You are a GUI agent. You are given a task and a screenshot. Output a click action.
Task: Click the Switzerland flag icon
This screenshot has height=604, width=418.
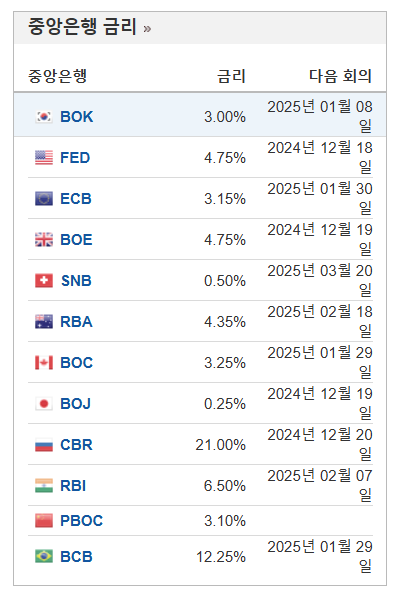[x=44, y=281]
